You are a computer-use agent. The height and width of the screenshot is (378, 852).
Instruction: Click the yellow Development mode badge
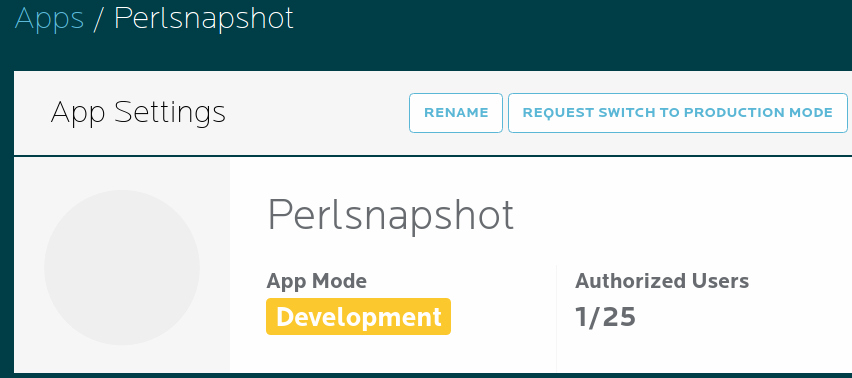click(x=359, y=317)
